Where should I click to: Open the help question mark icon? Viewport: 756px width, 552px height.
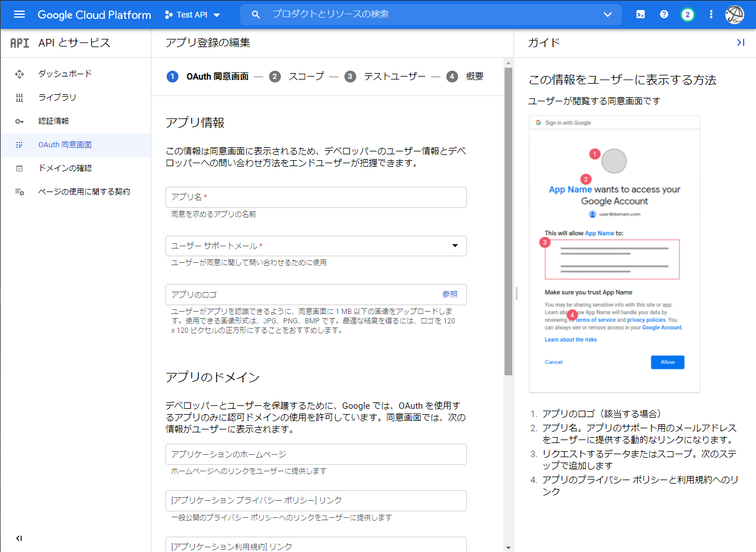(664, 15)
